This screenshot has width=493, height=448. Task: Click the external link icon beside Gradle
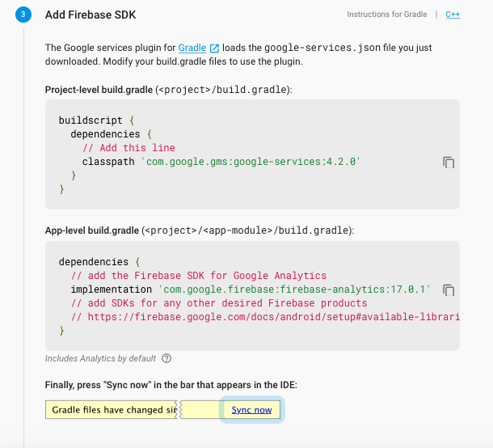(214, 49)
